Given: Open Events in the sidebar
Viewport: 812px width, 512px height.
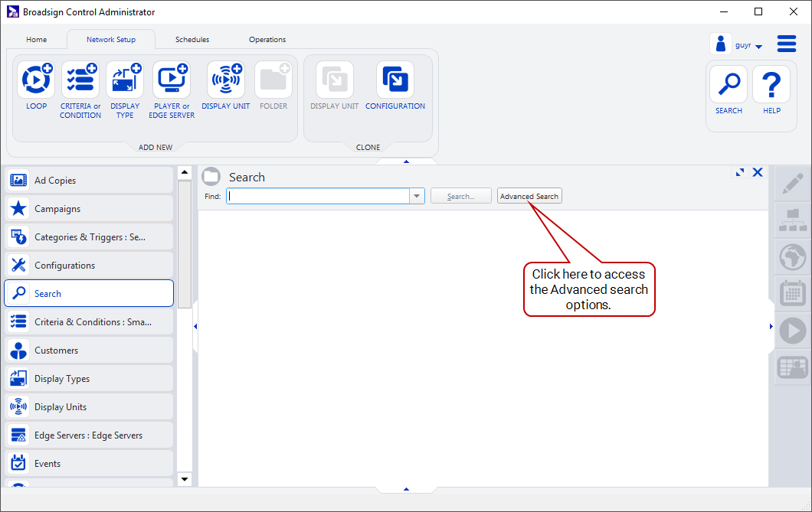Looking at the screenshot, I should click(x=89, y=463).
